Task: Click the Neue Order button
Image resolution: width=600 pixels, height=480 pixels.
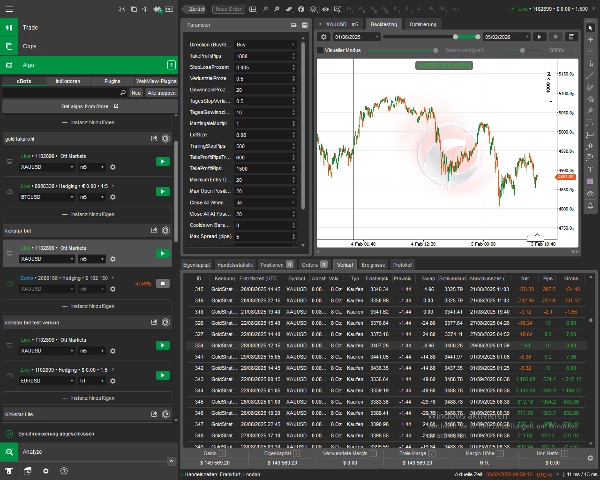Action: (227, 9)
